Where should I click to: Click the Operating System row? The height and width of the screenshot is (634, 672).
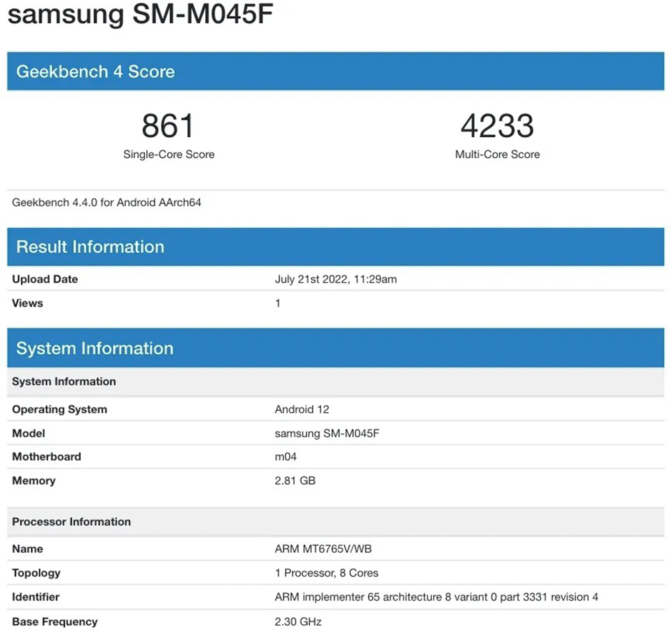59,409
